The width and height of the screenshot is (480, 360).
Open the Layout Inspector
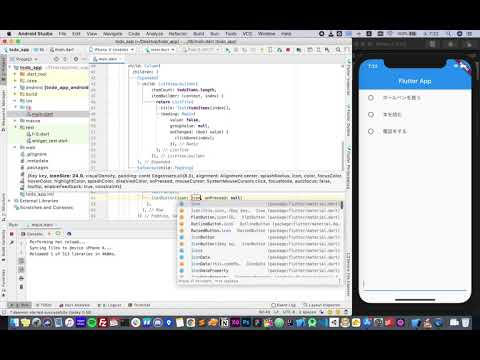[x=321, y=305]
